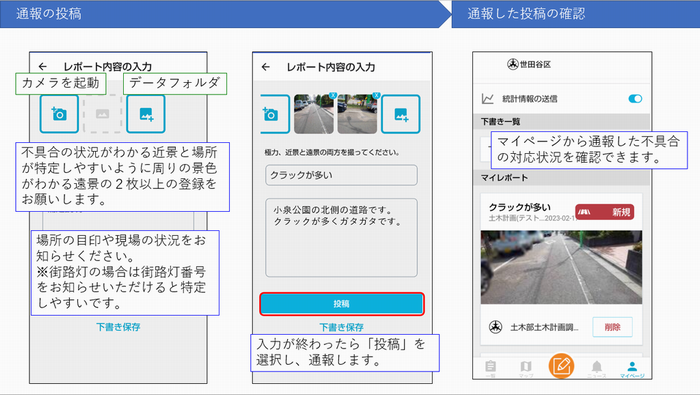Submit report with 投稿 button

click(x=342, y=304)
